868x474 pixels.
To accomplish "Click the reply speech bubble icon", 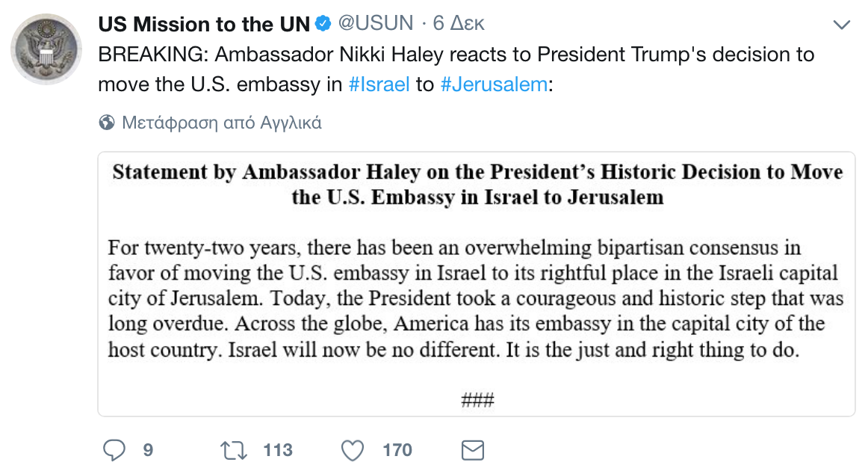I will pos(114,450).
